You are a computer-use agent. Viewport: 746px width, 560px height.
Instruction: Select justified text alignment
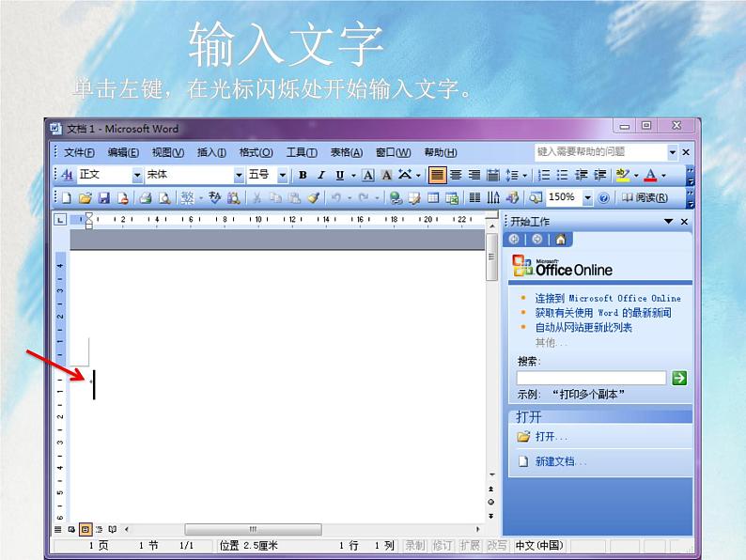coord(437,175)
